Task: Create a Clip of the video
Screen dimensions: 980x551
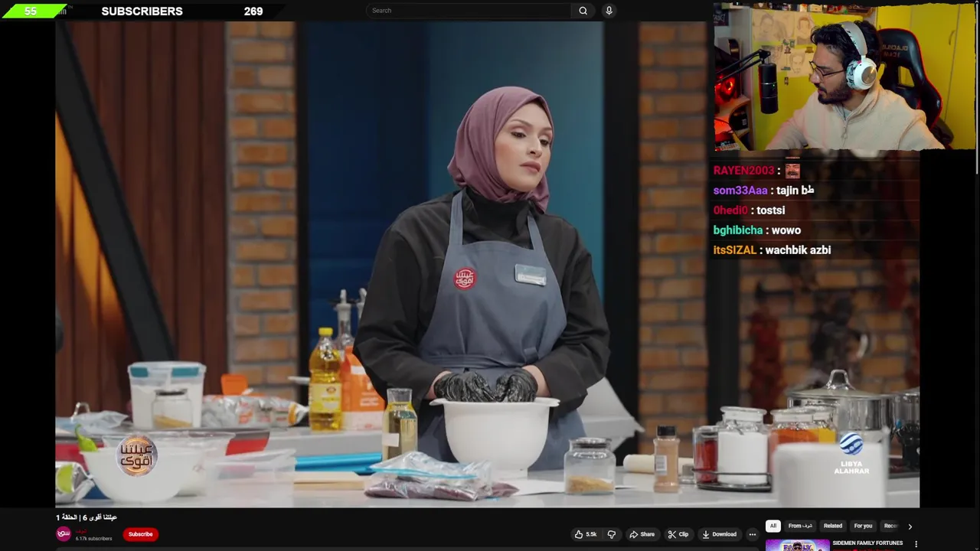Action: 678,534
